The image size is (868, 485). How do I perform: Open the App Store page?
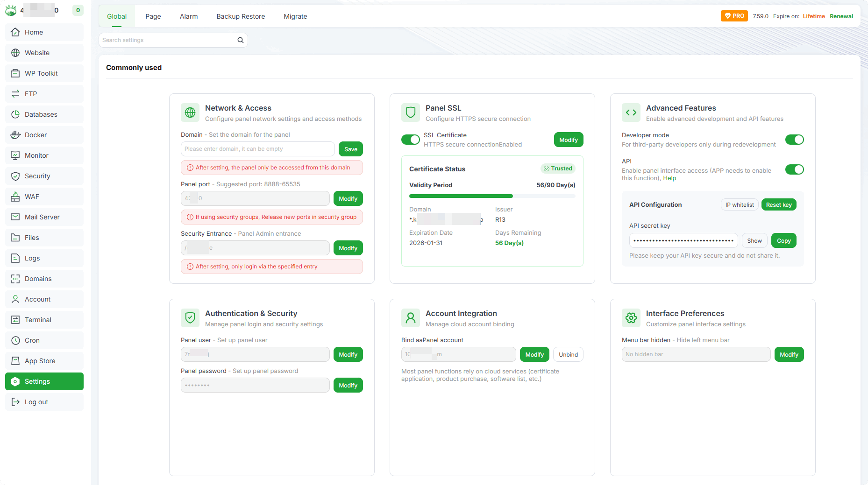click(40, 361)
